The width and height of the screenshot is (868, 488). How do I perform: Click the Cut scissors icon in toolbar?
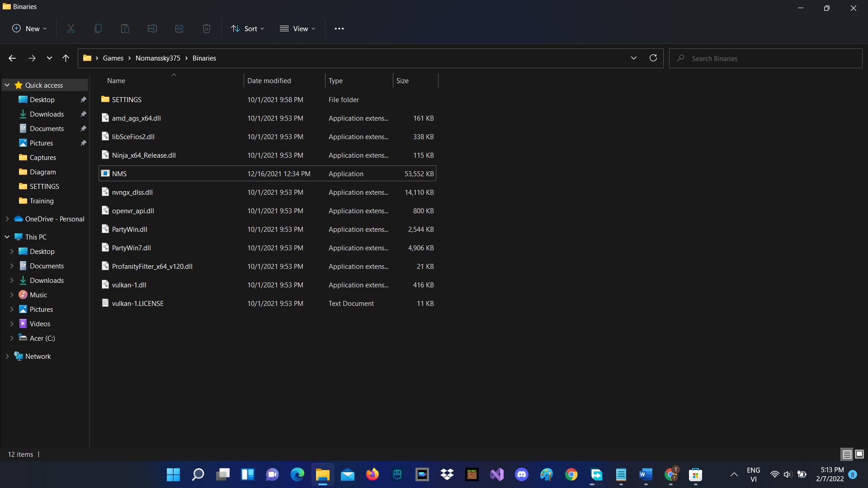(71, 28)
